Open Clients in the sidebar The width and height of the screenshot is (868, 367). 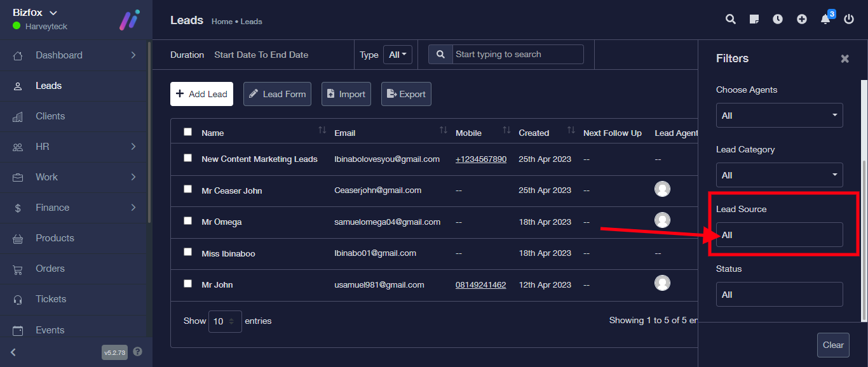pyautogui.click(x=50, y=116)
